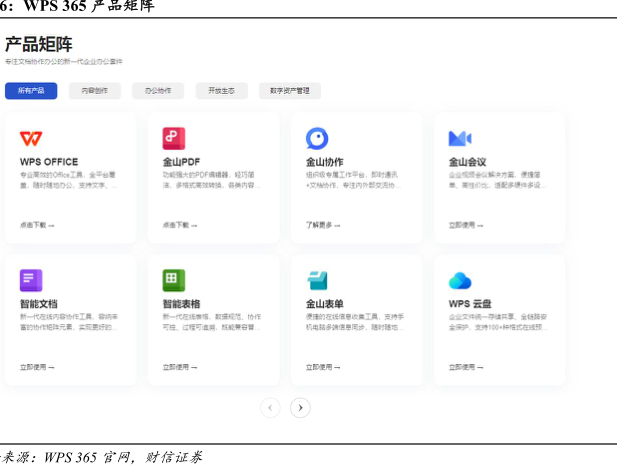Go to next page with right arrow
The width and height of the screenshot is (617, 466).
click(x=300, y=407)
